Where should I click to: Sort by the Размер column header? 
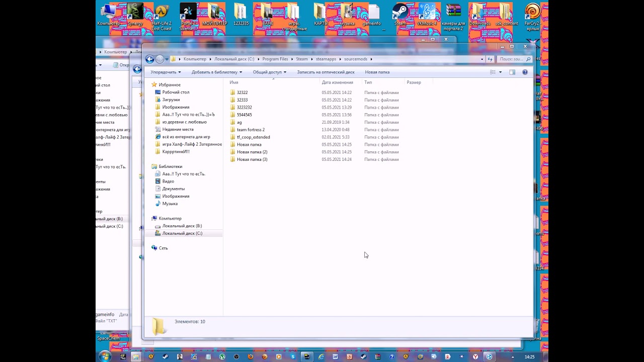419,82
